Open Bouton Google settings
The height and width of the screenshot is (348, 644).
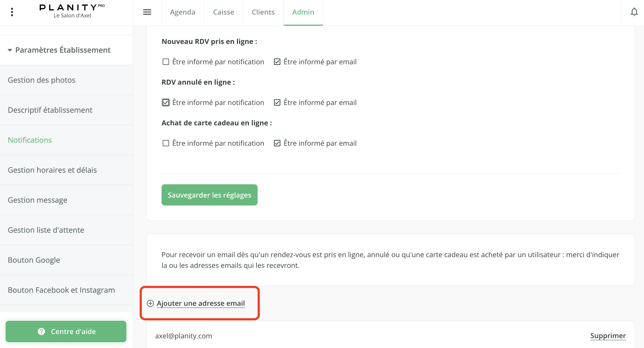point(34,260)
